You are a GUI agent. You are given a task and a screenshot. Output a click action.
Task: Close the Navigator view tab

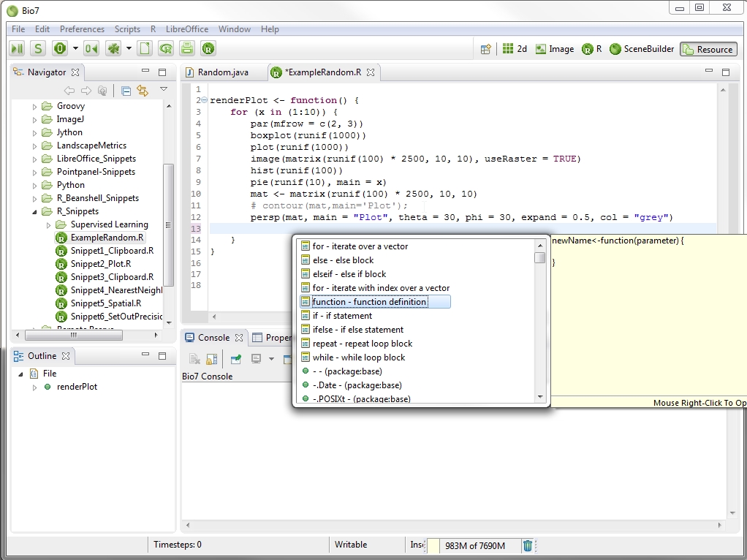75,72
